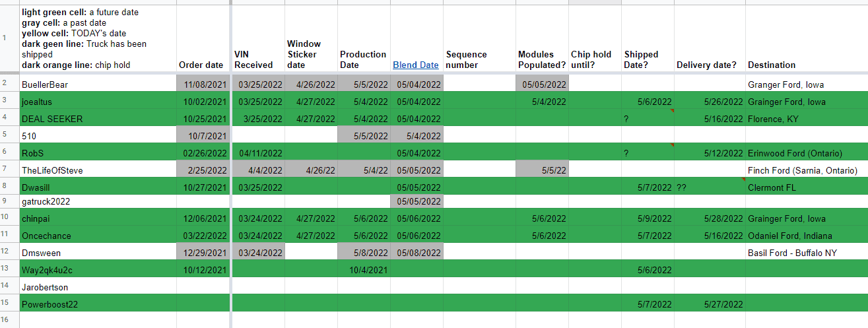Click the Granger Ford, Iowa destination cell
The height and width of the screenshot is (328, 868).
click(785, 84)
